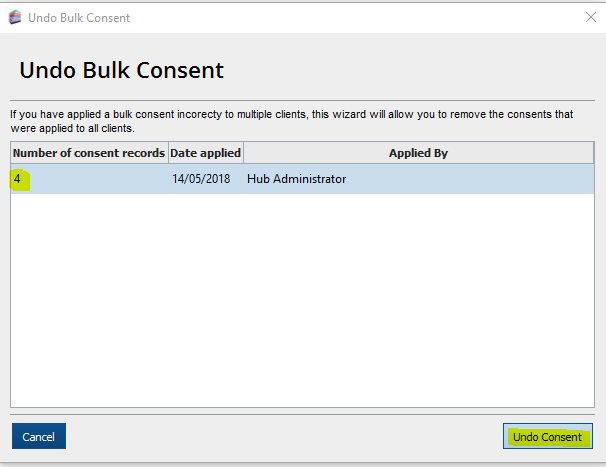Image resolution: width=606 pixels, height=467 pixels.
Task: Click the app icon in the title bar
Action: [x=15, y=17]
